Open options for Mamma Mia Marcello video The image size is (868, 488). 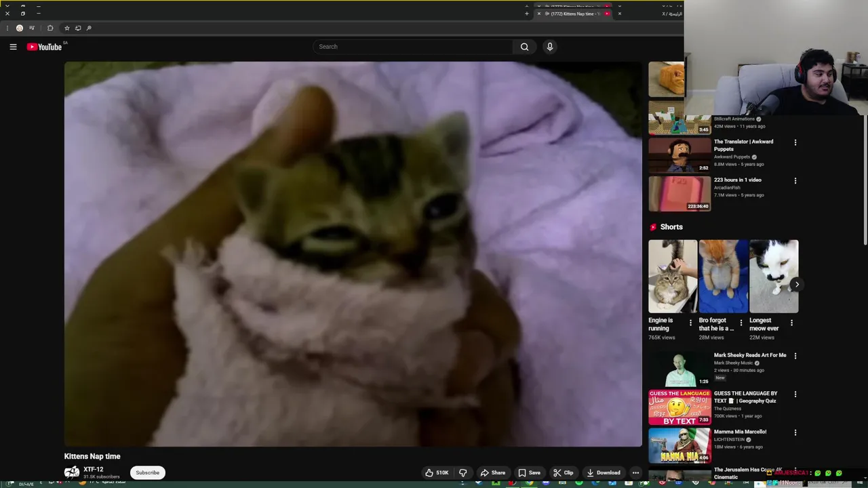tap(795, 432)
